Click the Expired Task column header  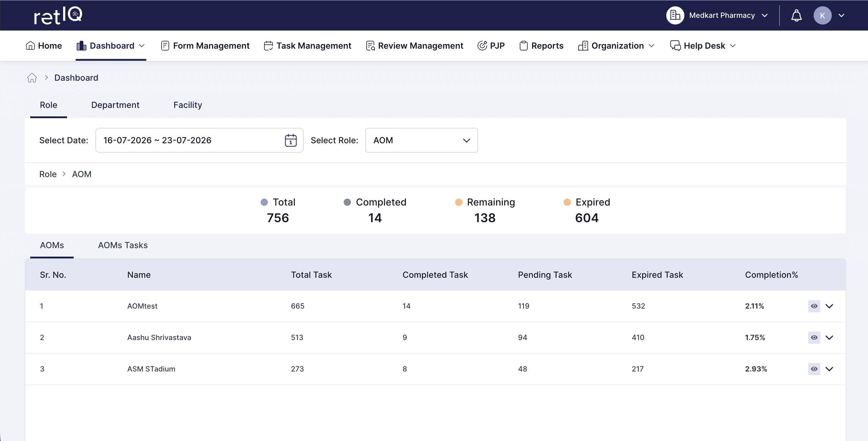pos(657,275)
